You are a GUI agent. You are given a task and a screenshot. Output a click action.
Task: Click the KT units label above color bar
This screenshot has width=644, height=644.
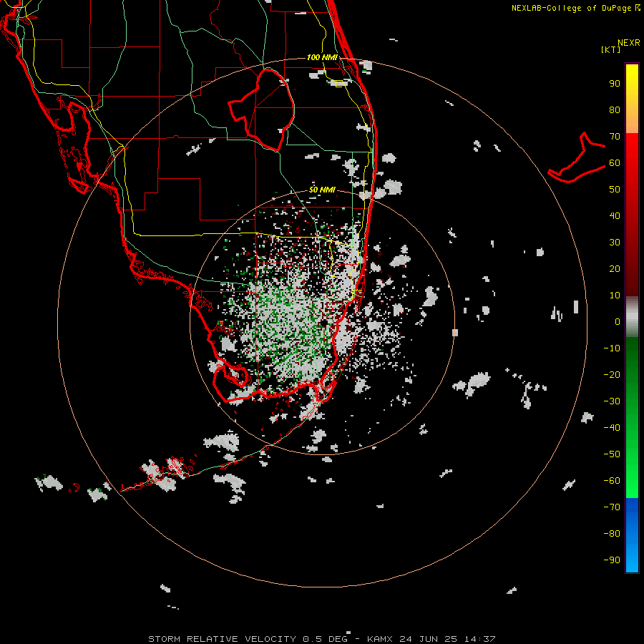(x=611, y=49)
